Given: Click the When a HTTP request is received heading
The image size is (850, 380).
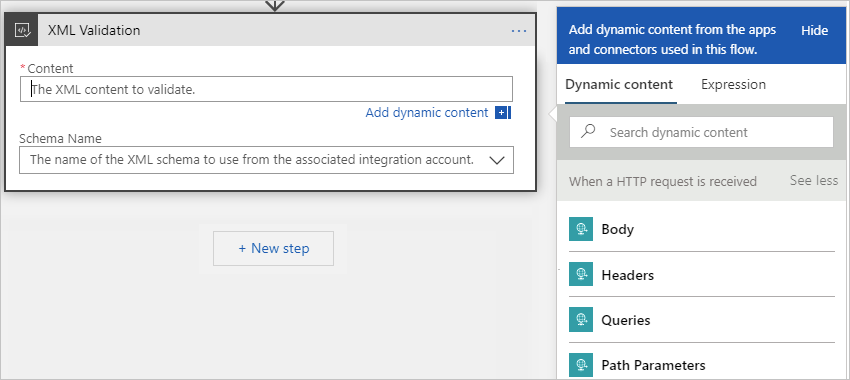Looking at the screenshot, I should click(x=662, y=181).
